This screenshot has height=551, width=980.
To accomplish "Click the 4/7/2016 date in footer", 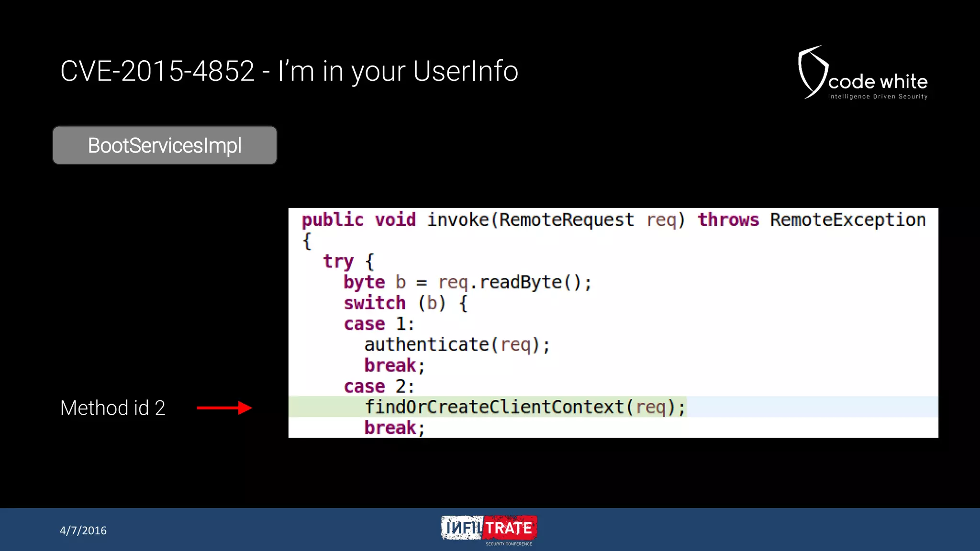I will tap(83, 530).
